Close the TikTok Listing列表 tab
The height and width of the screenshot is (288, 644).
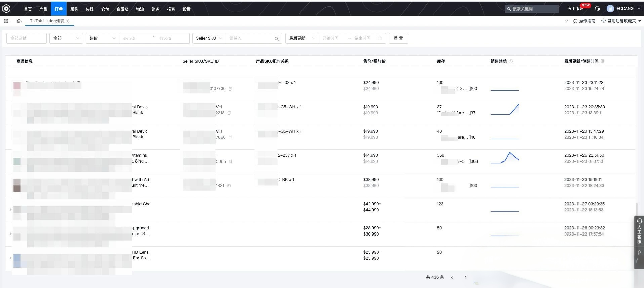coord(67,21)
